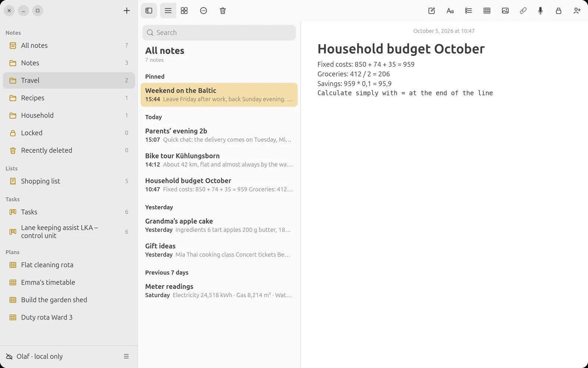Add a new folder with plus button
The height and width of the screenshot is (368, 588).
(x=127, y=11)
